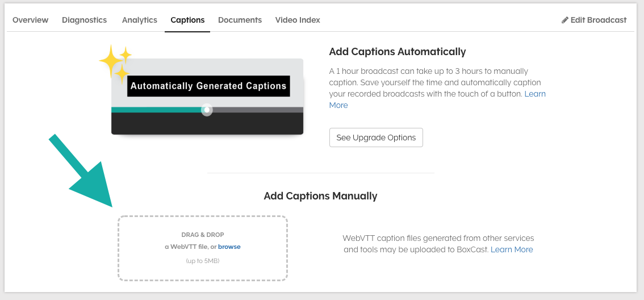The image size is (644, 300).
Task: Go to the Analytics tab
Action: (x=139, y=20)
